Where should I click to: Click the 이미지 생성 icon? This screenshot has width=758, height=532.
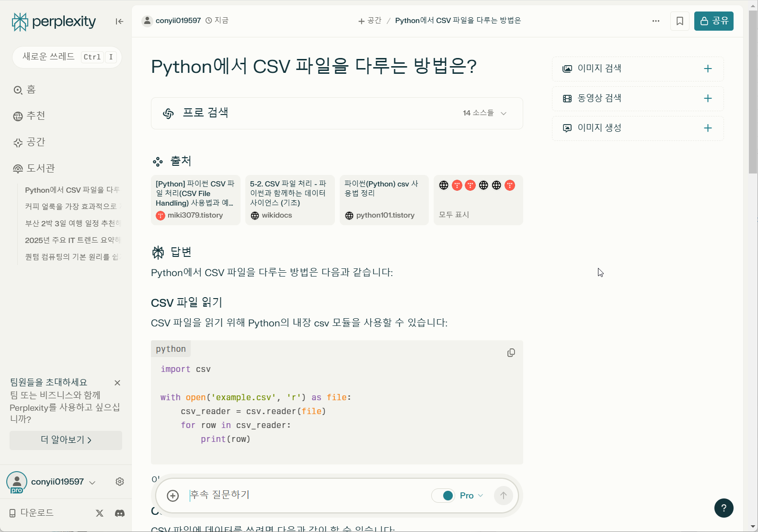click(567, 128)
